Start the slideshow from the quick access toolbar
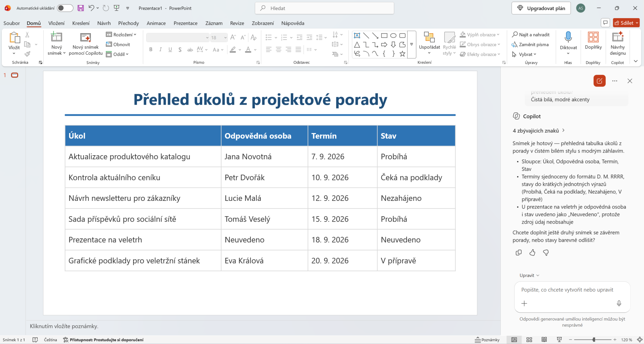Screen dimensions: 644x344 (x=117, y=8)
